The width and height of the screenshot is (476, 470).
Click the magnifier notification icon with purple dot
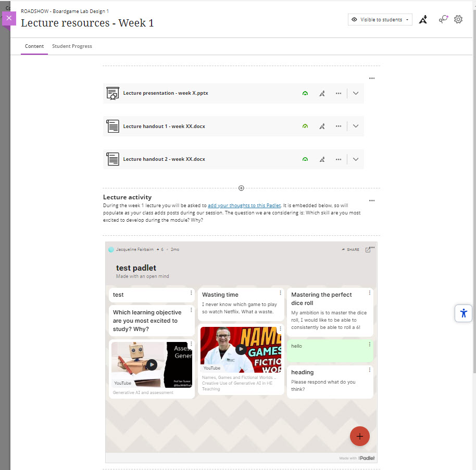pyautogui.click(x=442, y=19)
